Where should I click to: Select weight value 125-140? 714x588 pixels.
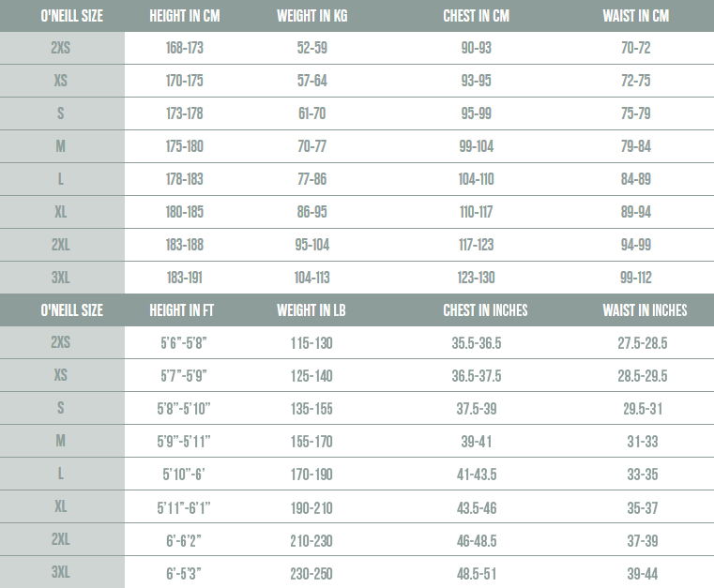point(311,375)
